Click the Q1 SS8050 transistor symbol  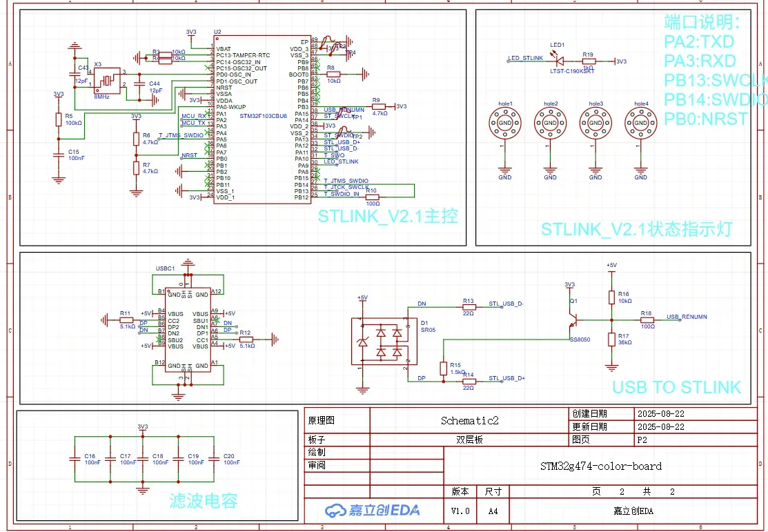(574, 322)
